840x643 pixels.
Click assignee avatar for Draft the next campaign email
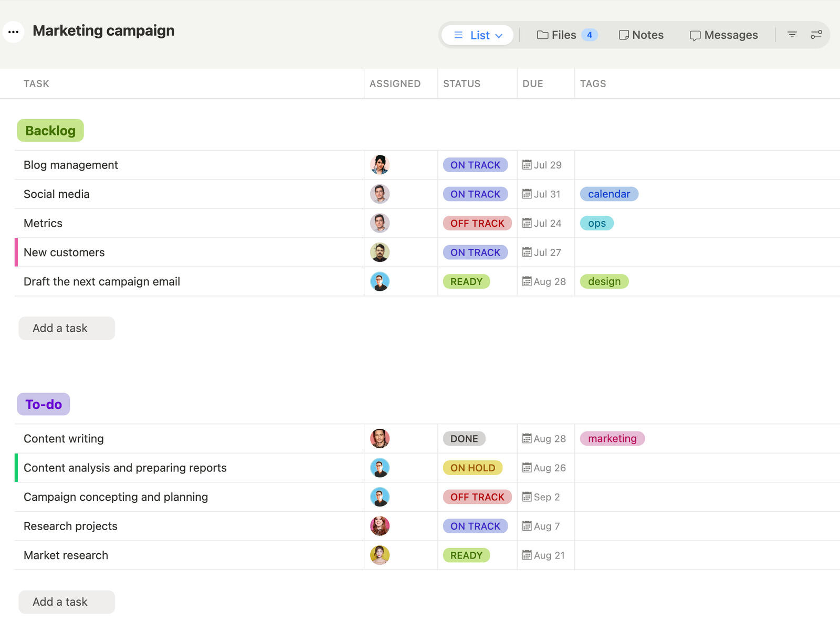(x=380, y=281)
